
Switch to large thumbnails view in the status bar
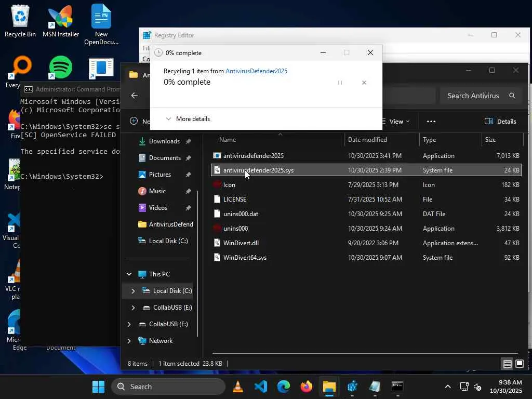pyautogui.click(x=519, y=364)
